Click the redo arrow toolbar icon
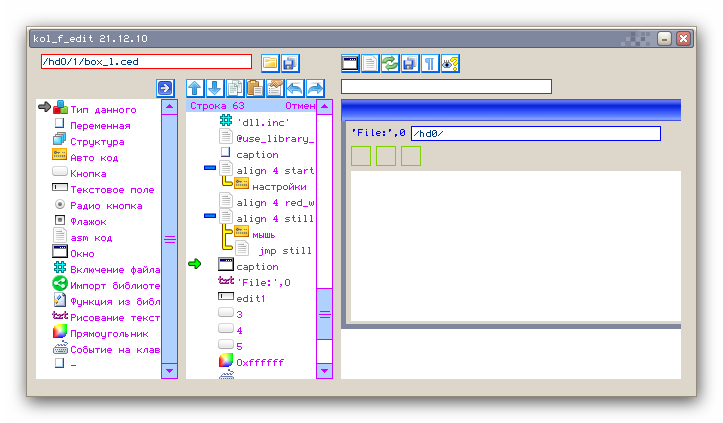723x423 pixels. (x=315, y=88)
